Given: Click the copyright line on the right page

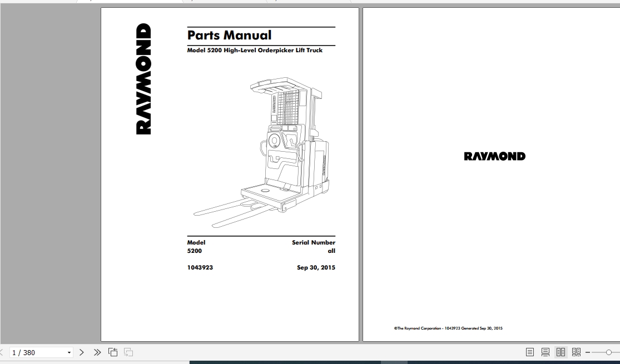Looking at the screenshot, I should point(448,328).
